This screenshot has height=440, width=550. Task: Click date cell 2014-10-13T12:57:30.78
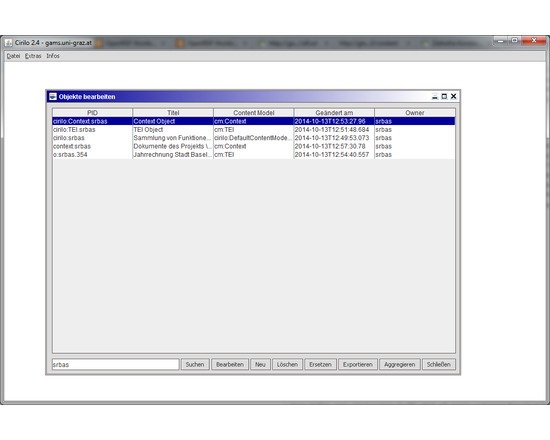(x=334, y=146)
